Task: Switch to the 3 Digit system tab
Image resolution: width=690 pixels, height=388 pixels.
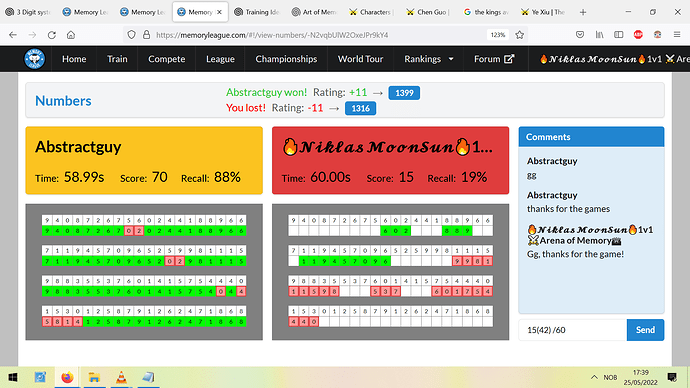Action: tap(28, 12)
